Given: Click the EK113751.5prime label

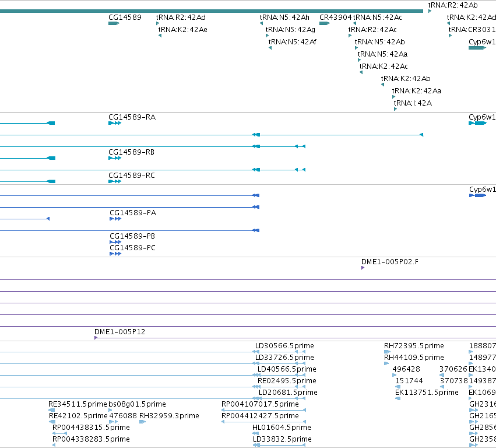Looking at the screenshot, I should (427, 393).
